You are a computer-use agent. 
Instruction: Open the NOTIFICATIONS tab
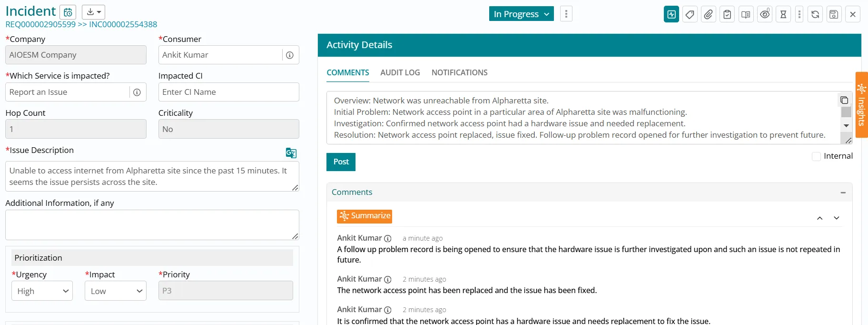click(459, 72)
